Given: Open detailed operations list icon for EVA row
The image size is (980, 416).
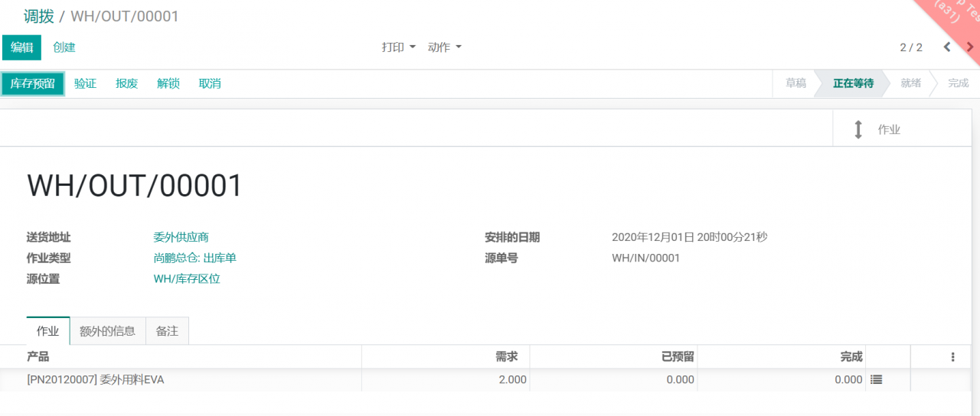Looking at the screenshot, I should [877, 379].
